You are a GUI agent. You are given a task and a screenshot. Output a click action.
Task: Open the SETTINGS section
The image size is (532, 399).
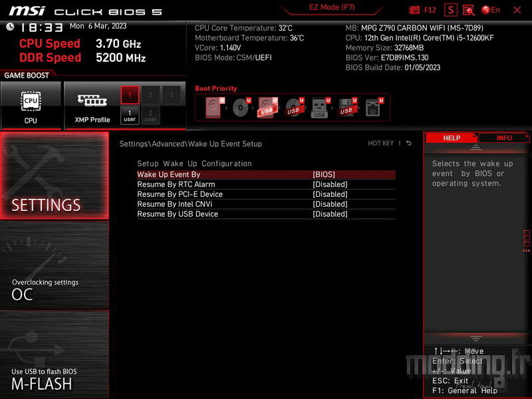[x=55, y=176]
